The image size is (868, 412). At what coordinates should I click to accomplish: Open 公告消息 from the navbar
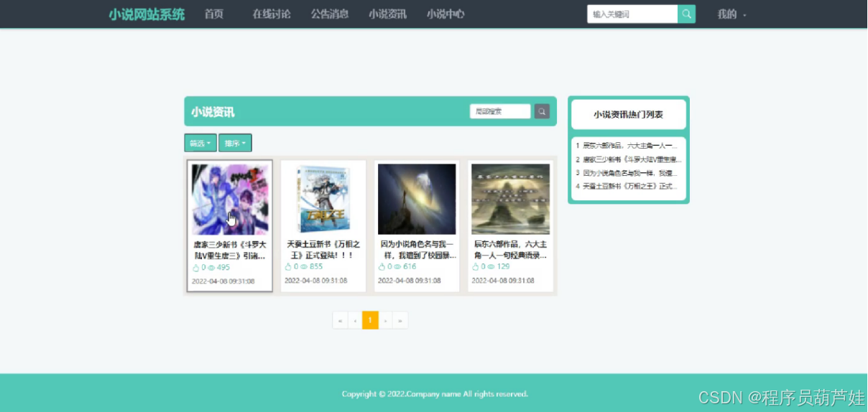click(x=330, y=14)
